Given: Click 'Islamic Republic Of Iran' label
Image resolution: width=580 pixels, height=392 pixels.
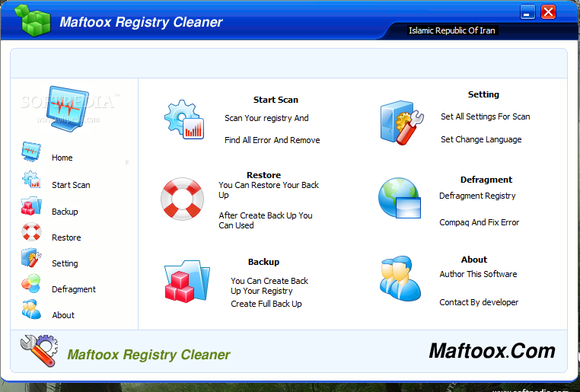Looking at the screenshot, I should 452,30.
